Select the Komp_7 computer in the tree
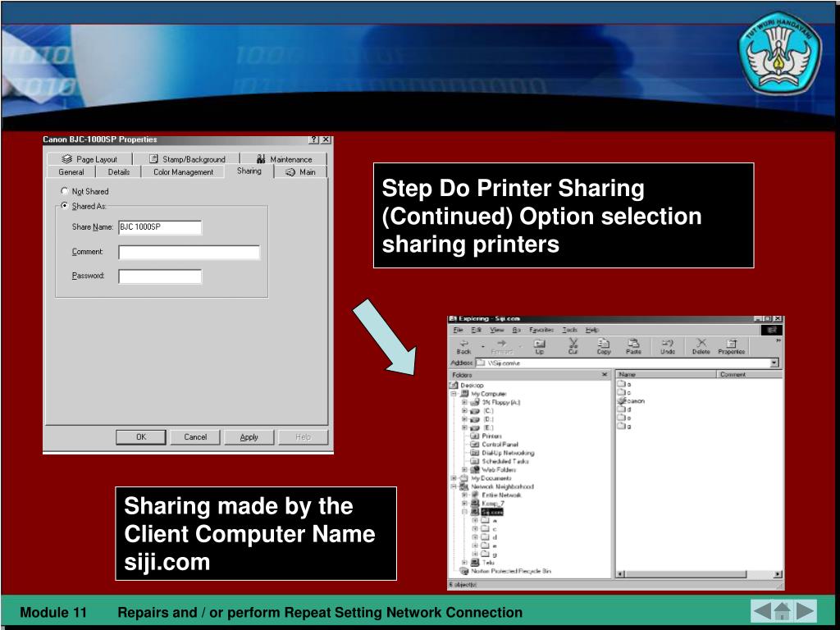 click(x=487, y=504)
